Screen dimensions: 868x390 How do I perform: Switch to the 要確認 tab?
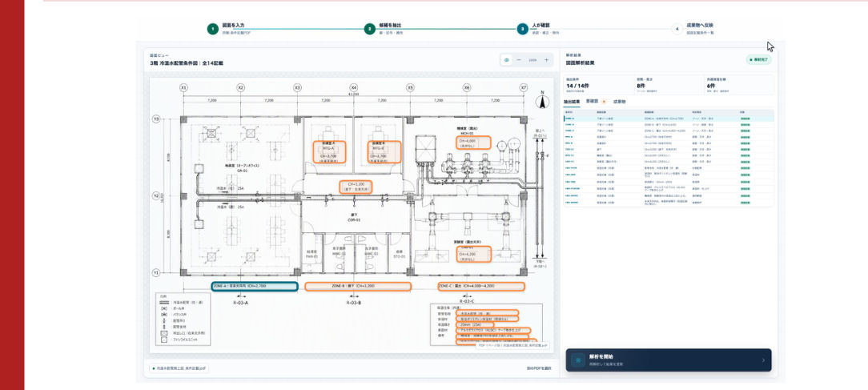coord(593,102)
